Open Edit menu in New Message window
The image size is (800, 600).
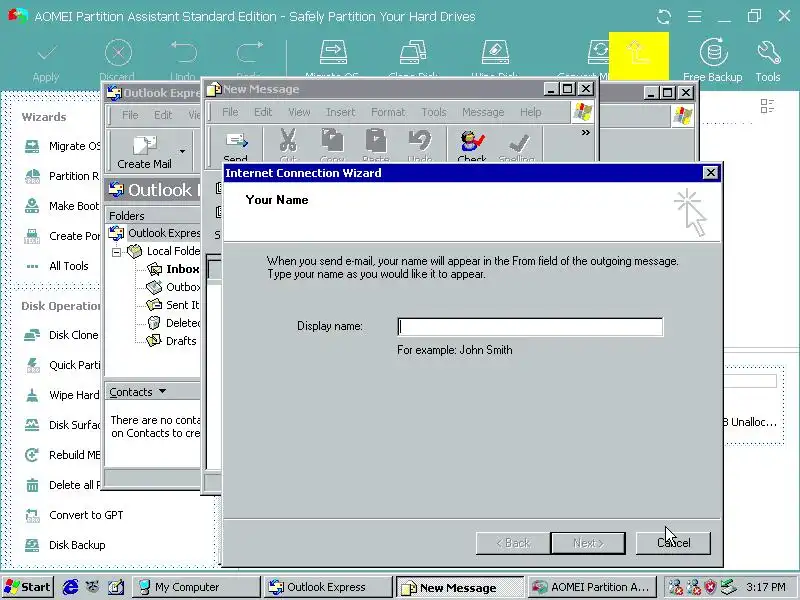263,112
